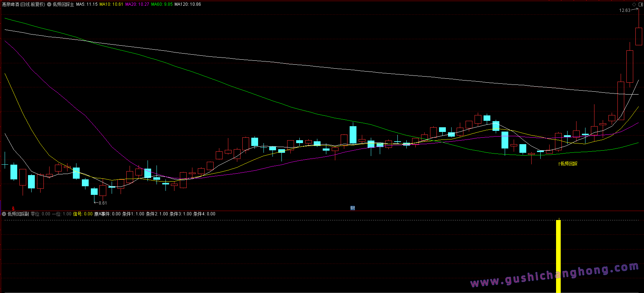Click the 8.61 low price label
Viewport: 644px width, 293px height.
pyautogui.click(x=103, y=203)
